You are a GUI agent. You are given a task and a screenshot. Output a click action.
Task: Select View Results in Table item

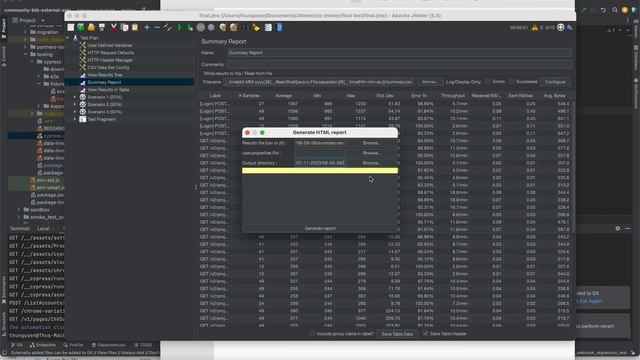click(x=108, y=90)
